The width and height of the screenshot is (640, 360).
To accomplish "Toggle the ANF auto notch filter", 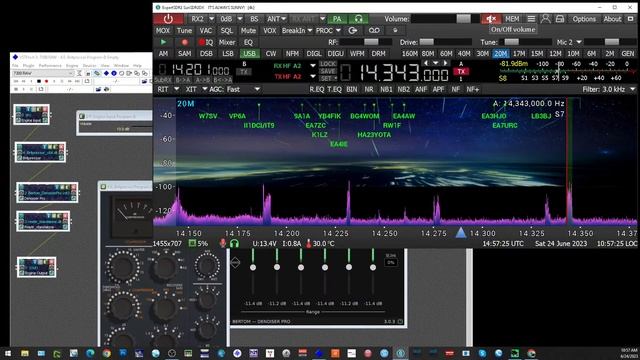I will pyautogui.click(x=421, y=89).
